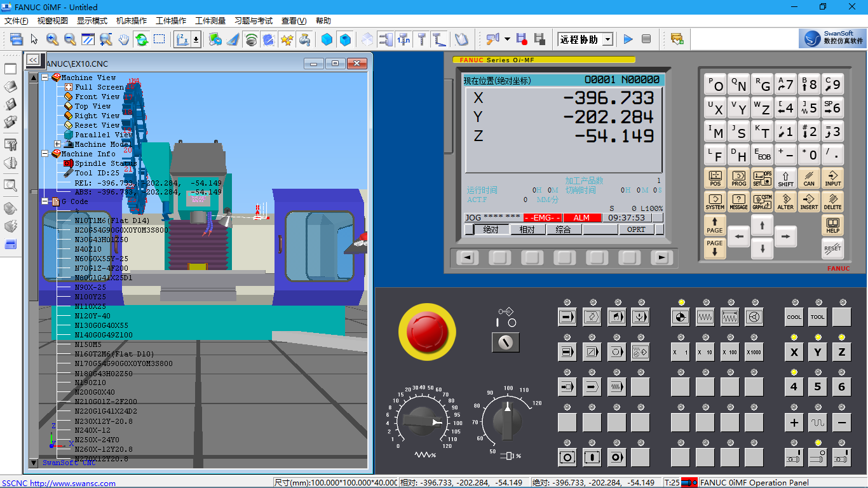
Task: Click the zoom out magnifier toolbar icon
Action: coord(70,39)
